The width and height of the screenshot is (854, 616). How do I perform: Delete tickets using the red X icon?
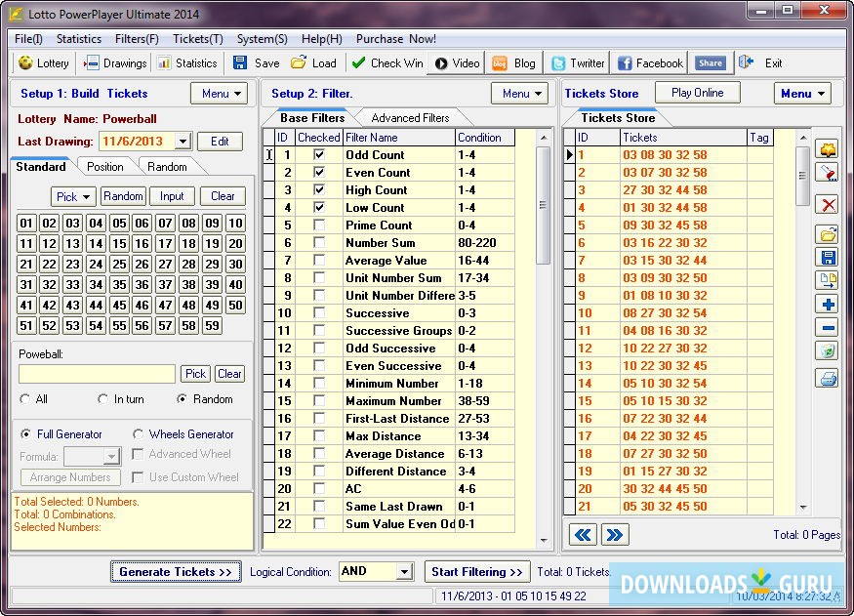click(x=830, y=204)
